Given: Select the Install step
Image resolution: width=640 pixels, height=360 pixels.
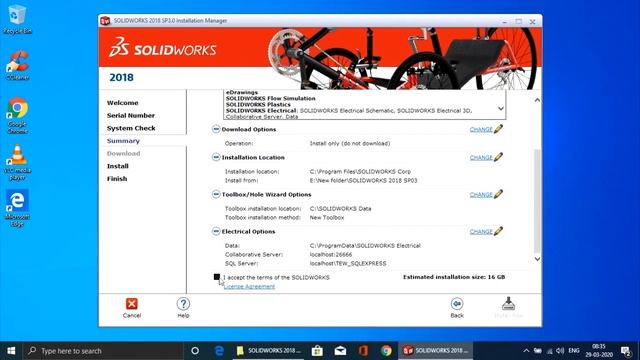Looking at the screenshot, I should click(118, 166).
